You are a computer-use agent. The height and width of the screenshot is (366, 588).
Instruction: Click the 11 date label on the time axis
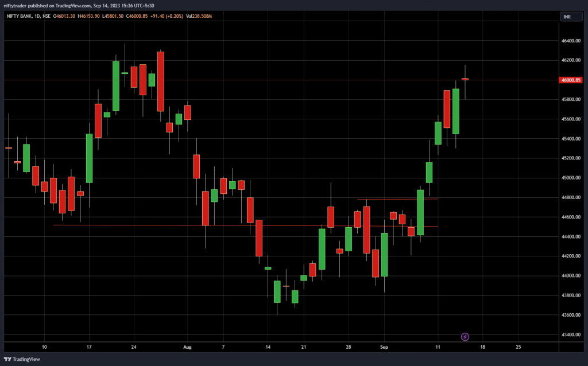click(x=438, y=347)
